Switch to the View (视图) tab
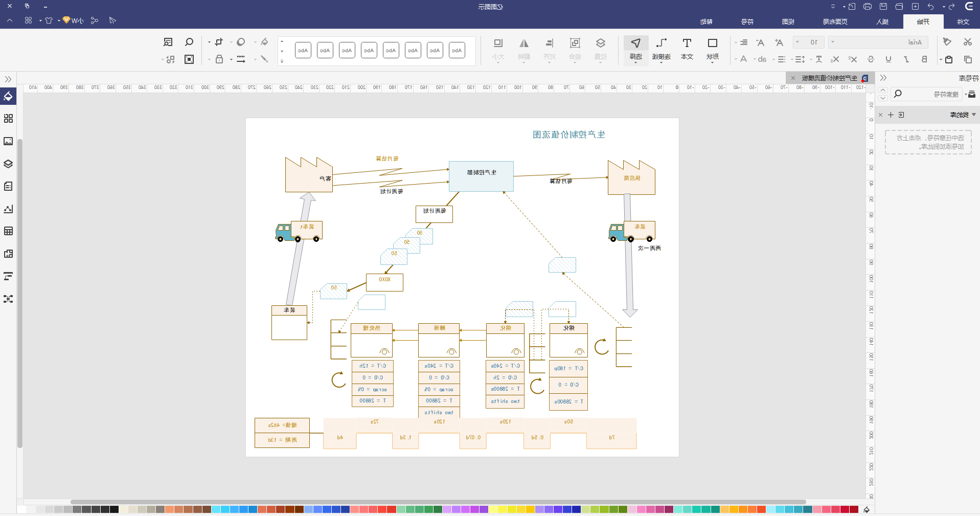 click(788, 21)
